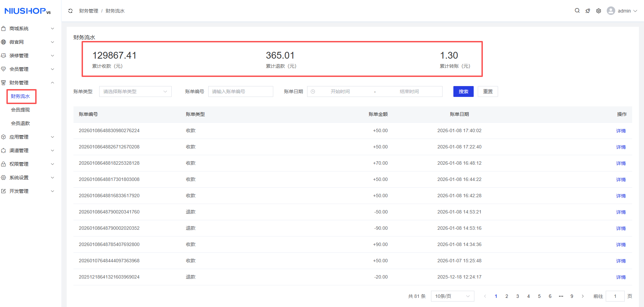Click the rocket icon in header

click(588, 11)
